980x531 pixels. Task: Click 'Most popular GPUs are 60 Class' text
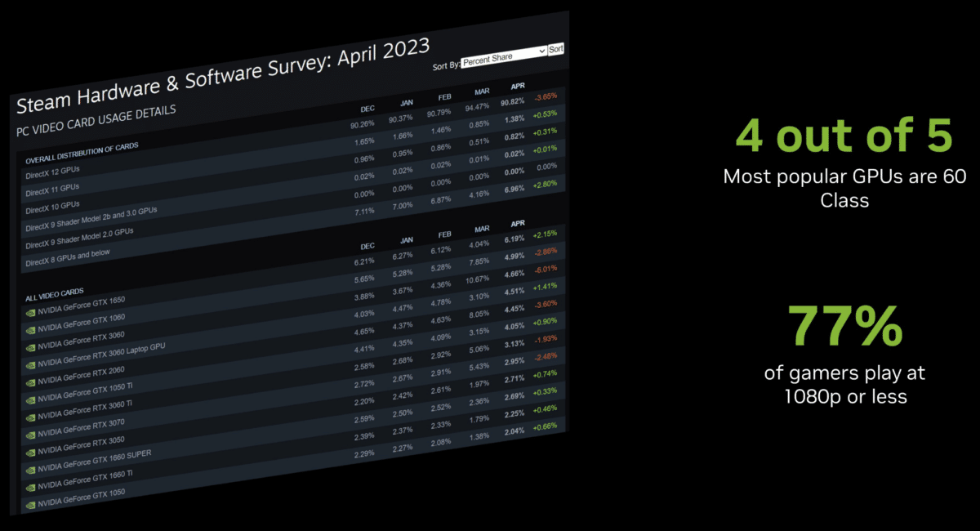click(x=844, y=187)
